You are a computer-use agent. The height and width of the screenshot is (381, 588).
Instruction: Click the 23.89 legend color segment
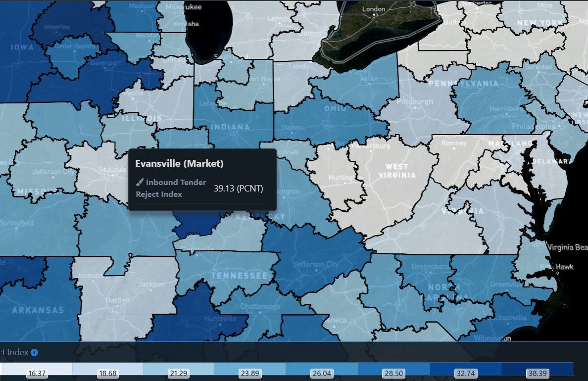coord(250,369)
